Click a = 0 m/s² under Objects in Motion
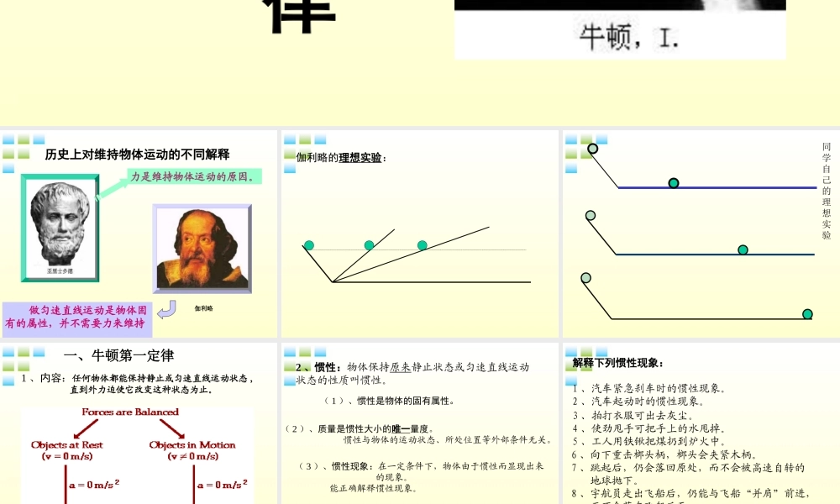 point(223,484)
